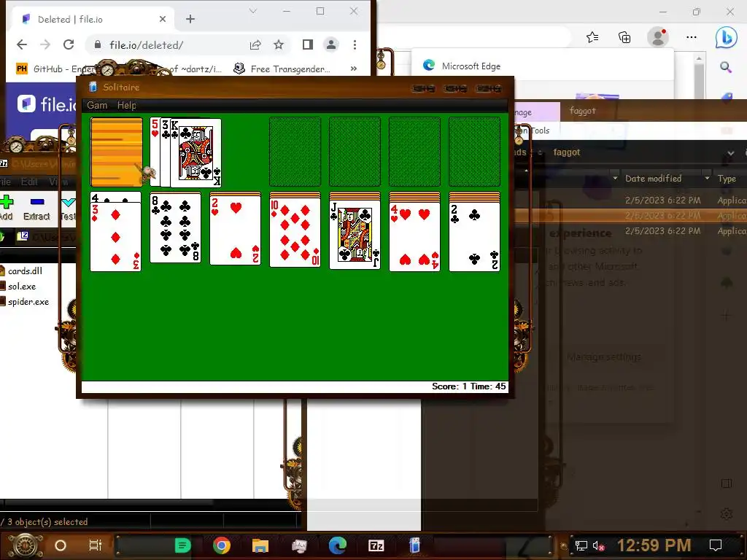This screenshot has width=747, height=560.
Task: Select spider.exe in 7-Zip list
Action: click(28, 301)
